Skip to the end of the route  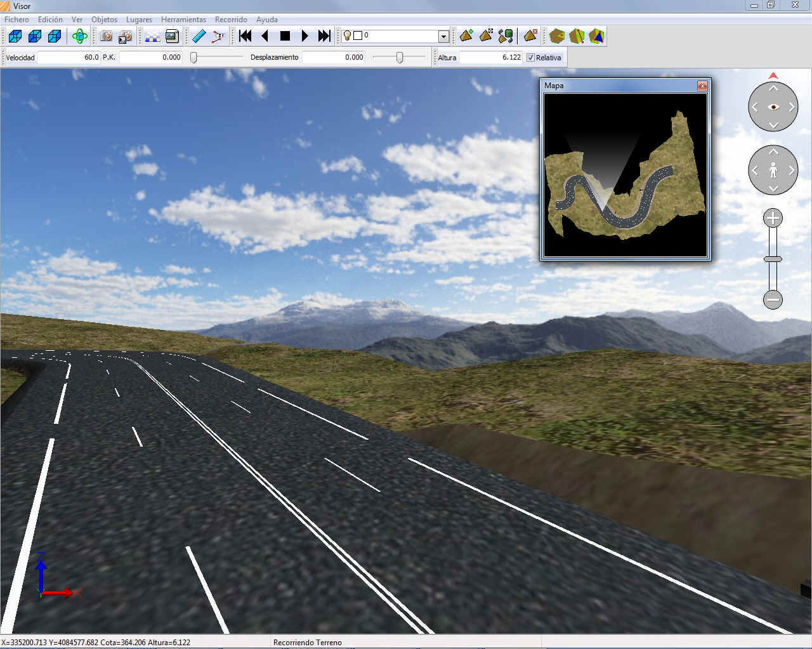pyautogui.click(x=324, y=36)
